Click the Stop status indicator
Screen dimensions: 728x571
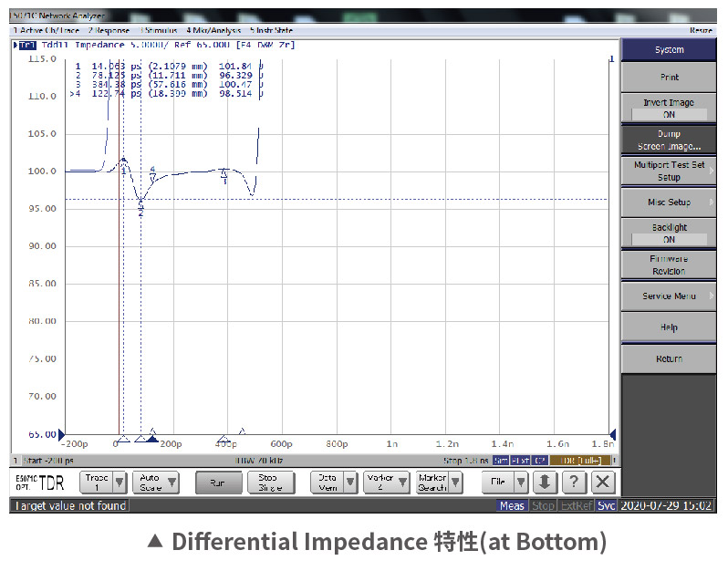[543, 505]
